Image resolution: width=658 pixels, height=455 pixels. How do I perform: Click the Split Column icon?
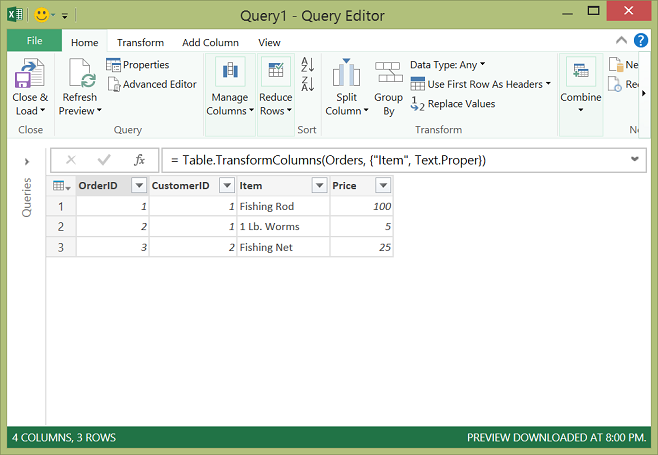(x=346, y=74)
